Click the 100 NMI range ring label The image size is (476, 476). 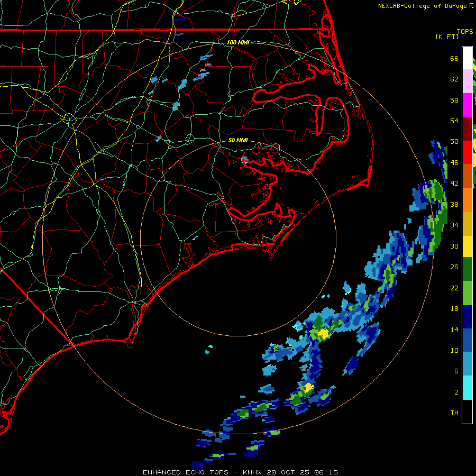click(x=238, y=42)
